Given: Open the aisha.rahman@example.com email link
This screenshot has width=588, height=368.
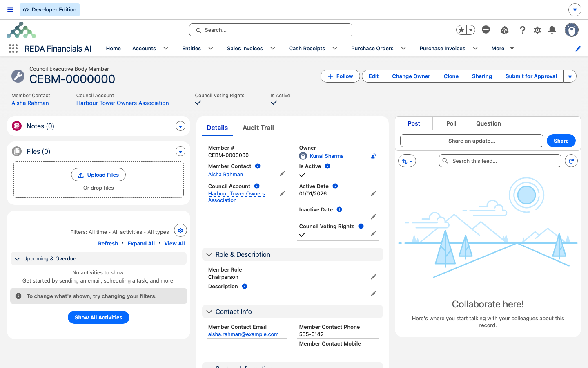Looking at the screenshot, I should pos(243,334).
